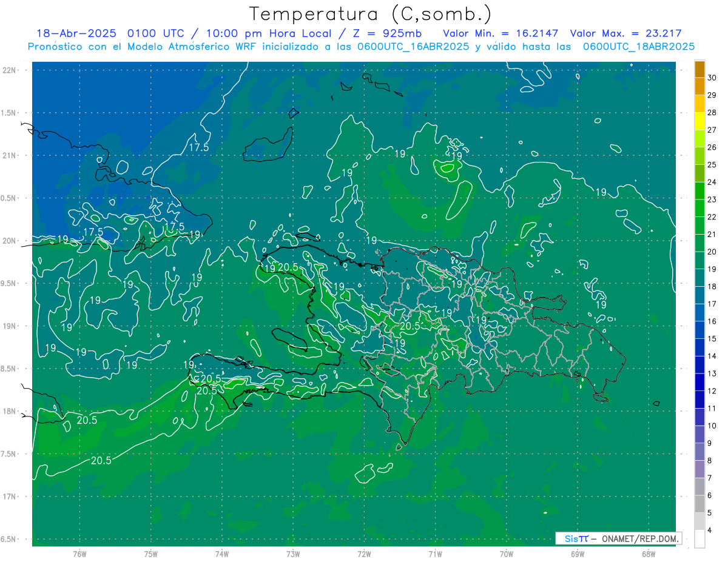Click the "ONAMET/REP.DOM." credit label
This screenshot has height=562, width=728.
coord(640,538)
